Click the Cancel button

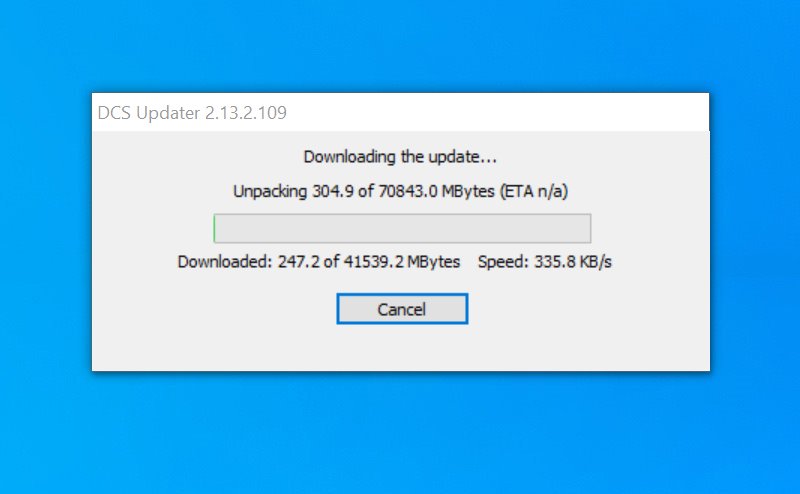pyautogui.click(x=402, y=309)
